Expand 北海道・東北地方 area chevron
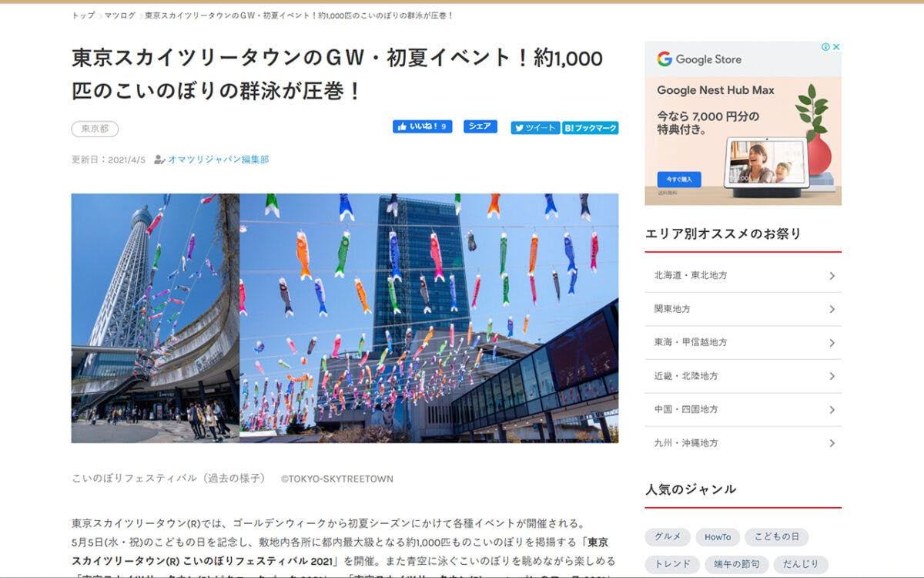This screenshot has height=578, width=924. (x=832, y=276)
